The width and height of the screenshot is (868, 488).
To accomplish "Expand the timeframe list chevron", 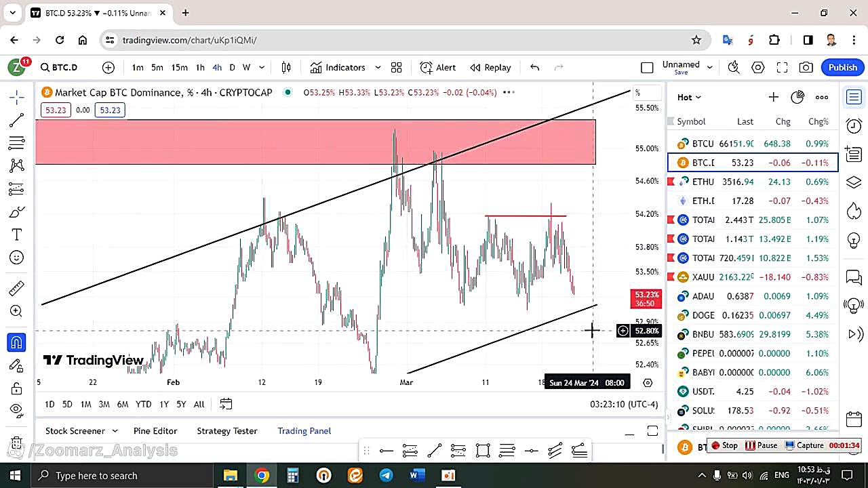I will 262,67.
